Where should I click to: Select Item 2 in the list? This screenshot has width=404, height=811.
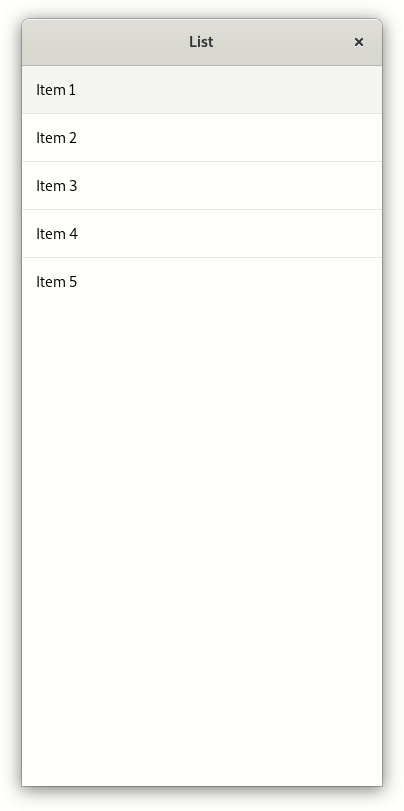(202, 138)
